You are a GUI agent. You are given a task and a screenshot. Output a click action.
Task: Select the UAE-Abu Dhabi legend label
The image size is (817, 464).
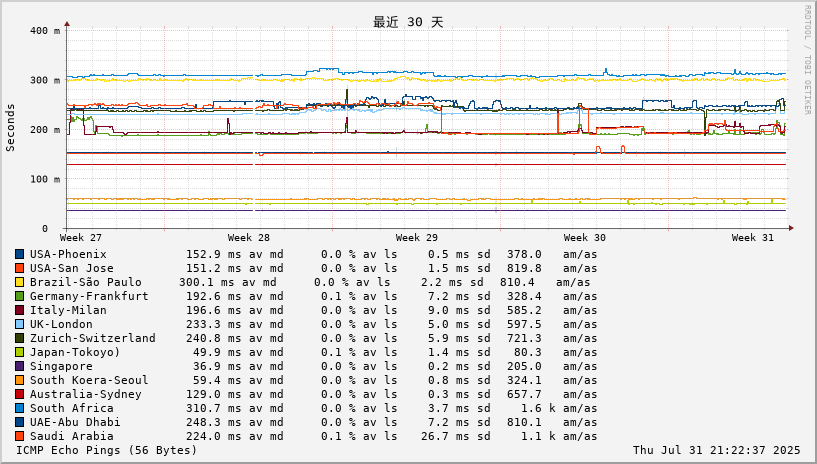(x=75, y=422)
